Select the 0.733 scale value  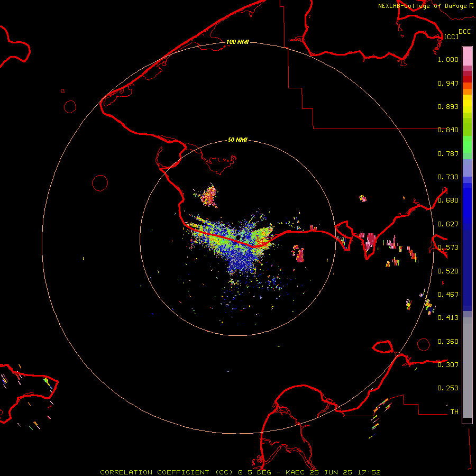448,177
